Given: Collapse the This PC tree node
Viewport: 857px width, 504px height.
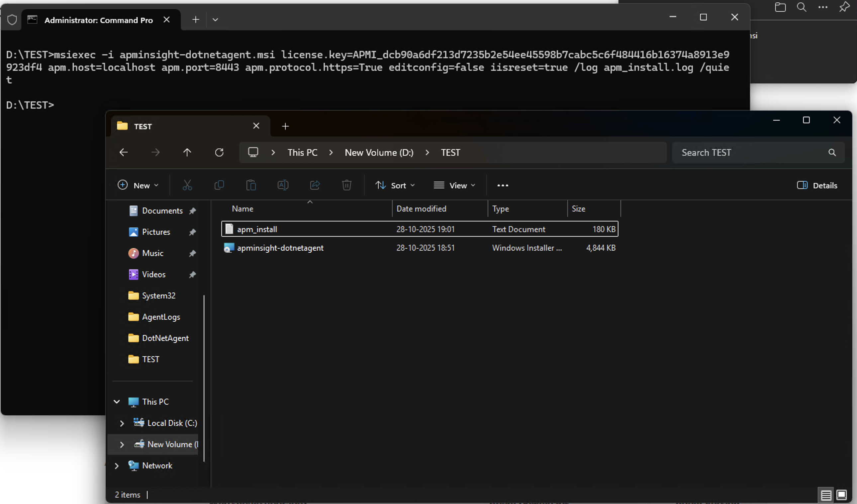Looking at the screenshot, I should pos(117,402).
